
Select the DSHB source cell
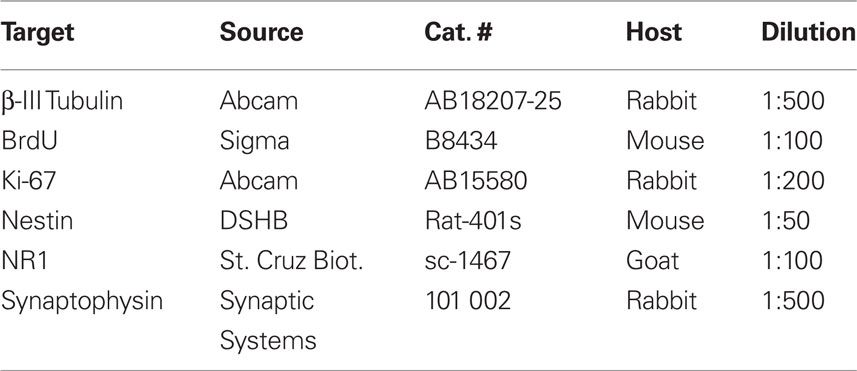tap(254, 221)
